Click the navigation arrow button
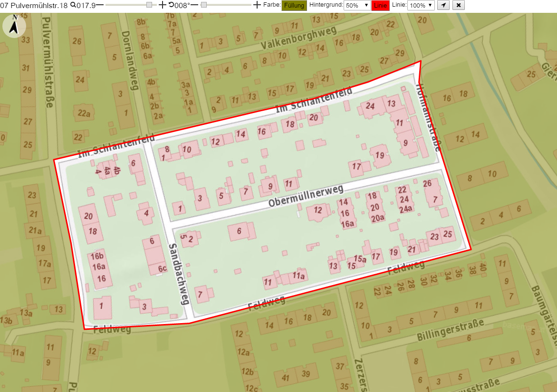The height and width of the screenshot is (392, 557). (443, 5)
